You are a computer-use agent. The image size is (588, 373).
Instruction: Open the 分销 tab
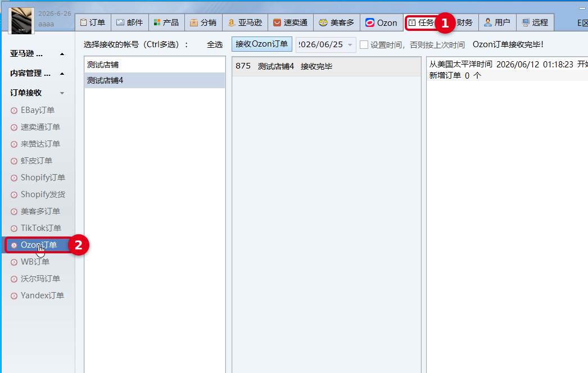click(x=203, y=22)
